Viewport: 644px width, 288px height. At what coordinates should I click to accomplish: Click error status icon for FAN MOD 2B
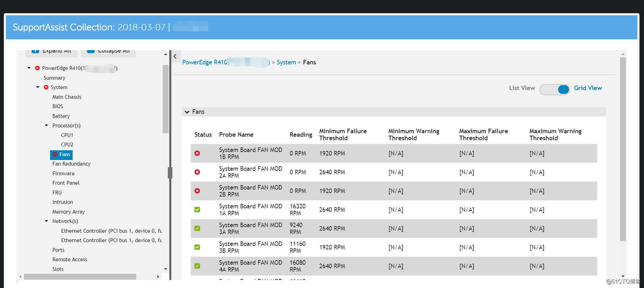(197, 191)
